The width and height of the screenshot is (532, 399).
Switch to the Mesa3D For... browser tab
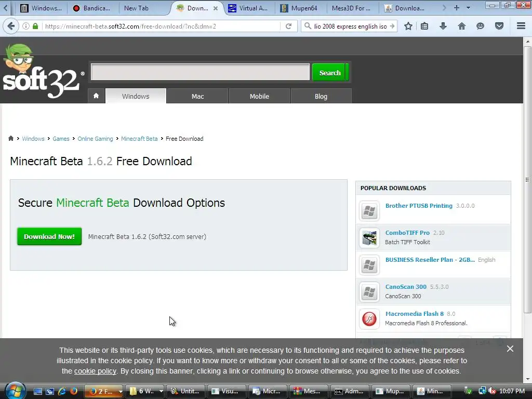pos(351,8)
